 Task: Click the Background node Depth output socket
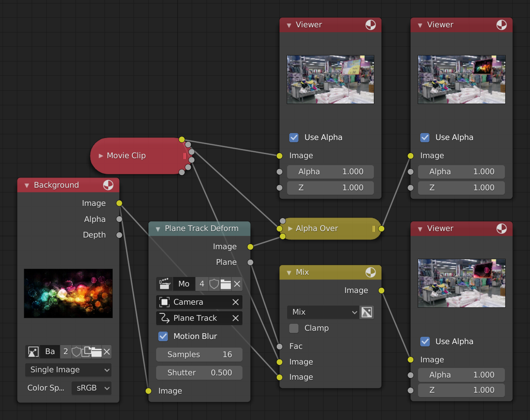coord(119,235)
